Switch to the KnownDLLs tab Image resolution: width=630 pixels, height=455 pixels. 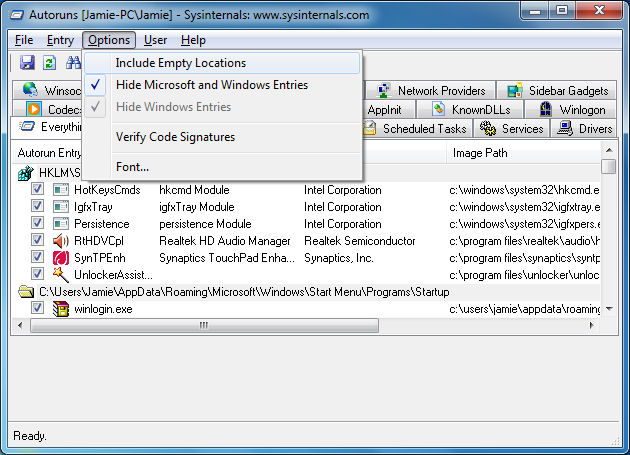tap(470, 109)
